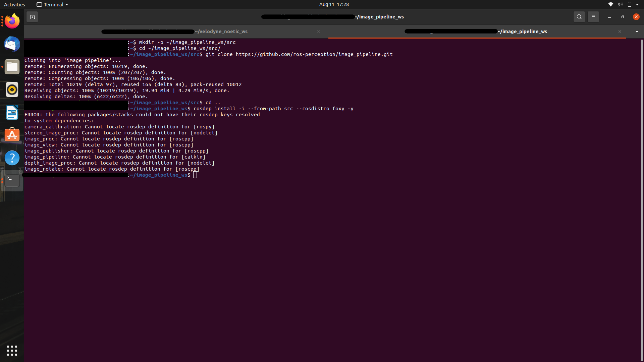The image size is (644, 362).
Task: Open LibreOffice Writer from dock
Action: click(12, 112)
